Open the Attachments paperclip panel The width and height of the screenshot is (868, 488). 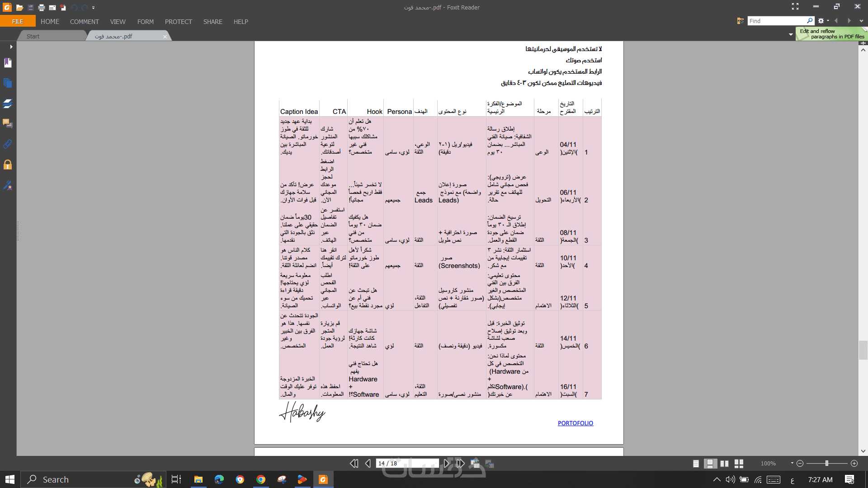point(8,144)
